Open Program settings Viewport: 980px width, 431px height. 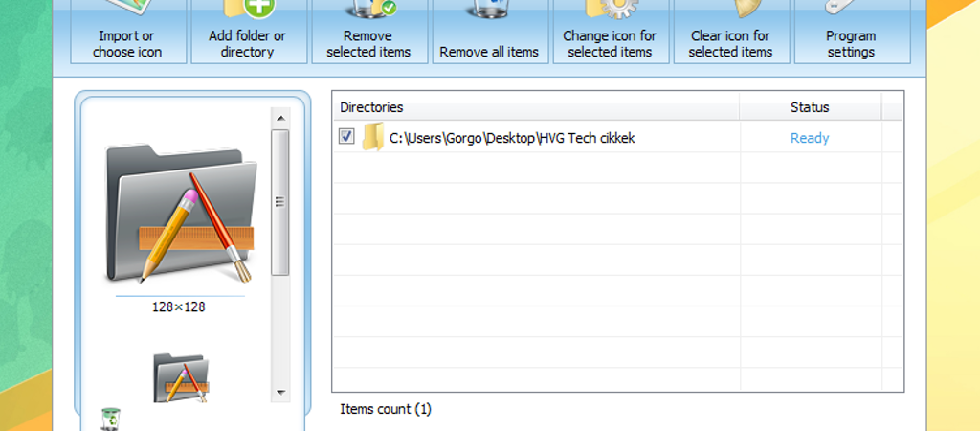852,32
